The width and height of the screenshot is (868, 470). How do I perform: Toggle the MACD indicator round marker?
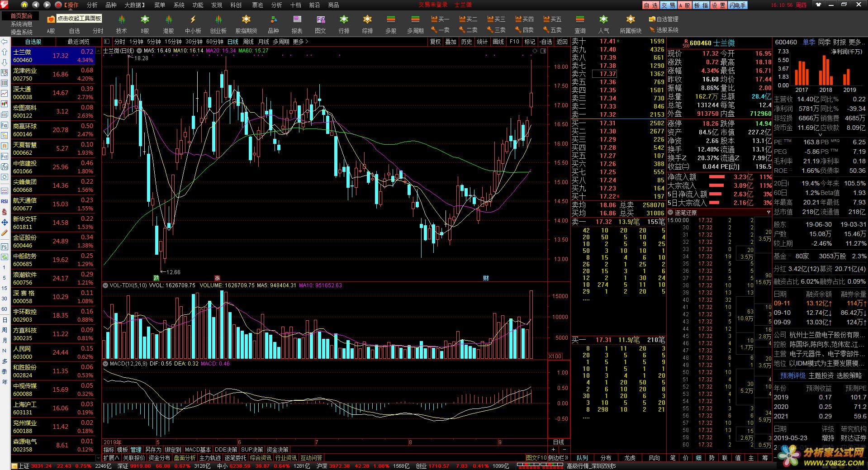coord(105,364)
